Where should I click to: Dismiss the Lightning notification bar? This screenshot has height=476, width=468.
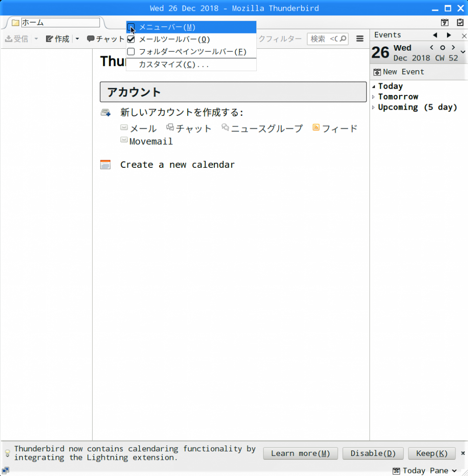click(463, 453)
